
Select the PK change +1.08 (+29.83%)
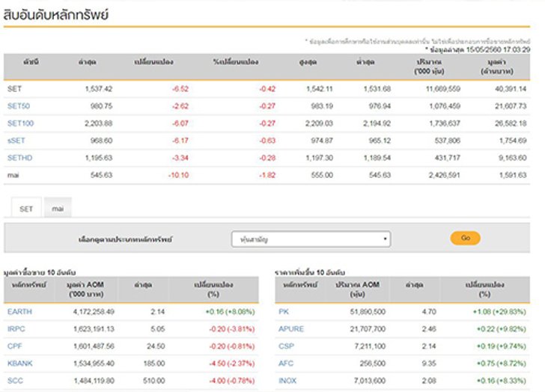point(499,312)
